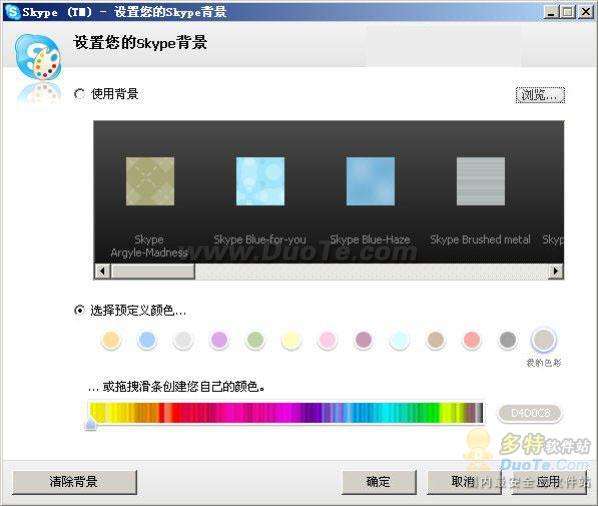Click the 取消 cancel button
Image resolution: width=598 pixels, height=506 pixels.
coord(463,482)
